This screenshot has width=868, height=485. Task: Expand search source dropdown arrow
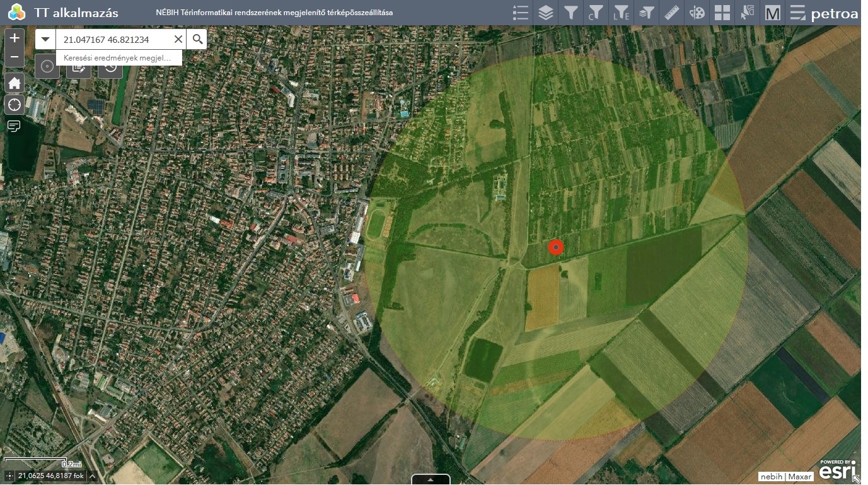[45, 39]
